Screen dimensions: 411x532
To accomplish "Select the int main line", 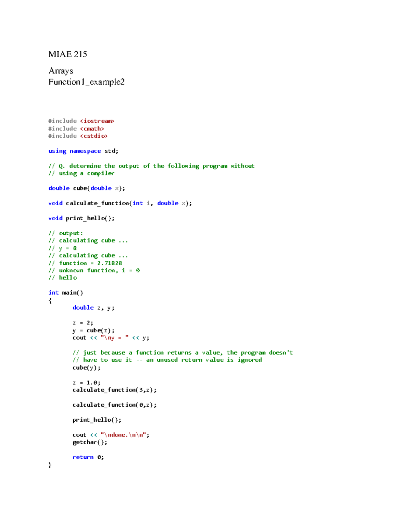I will pos(66,292).
